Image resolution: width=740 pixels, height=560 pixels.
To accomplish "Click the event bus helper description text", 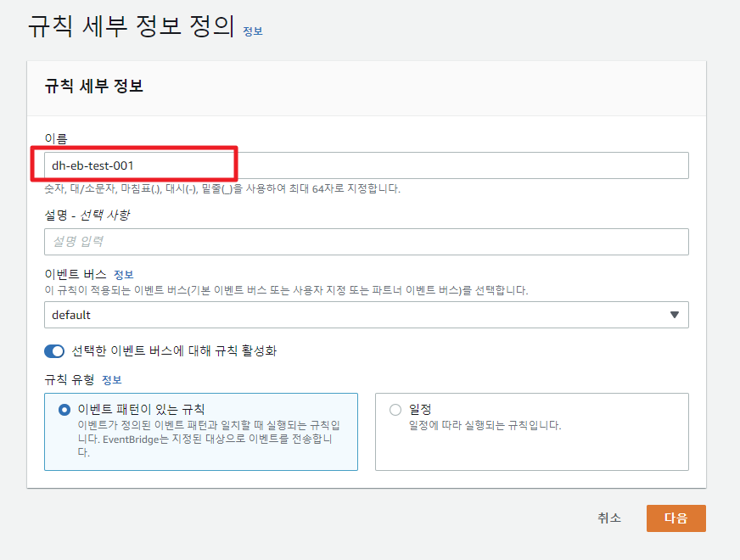I will 285,290.
